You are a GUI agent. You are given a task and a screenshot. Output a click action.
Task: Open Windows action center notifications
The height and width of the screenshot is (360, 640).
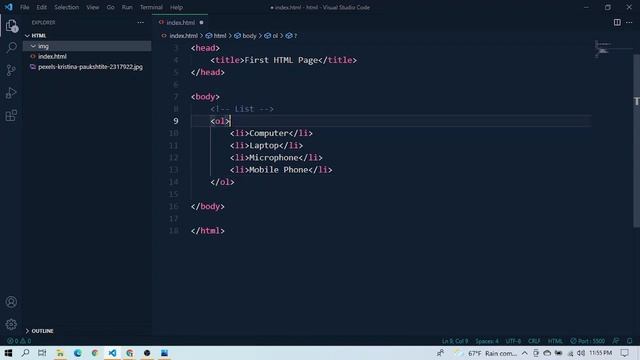click(x=624, y=353)
